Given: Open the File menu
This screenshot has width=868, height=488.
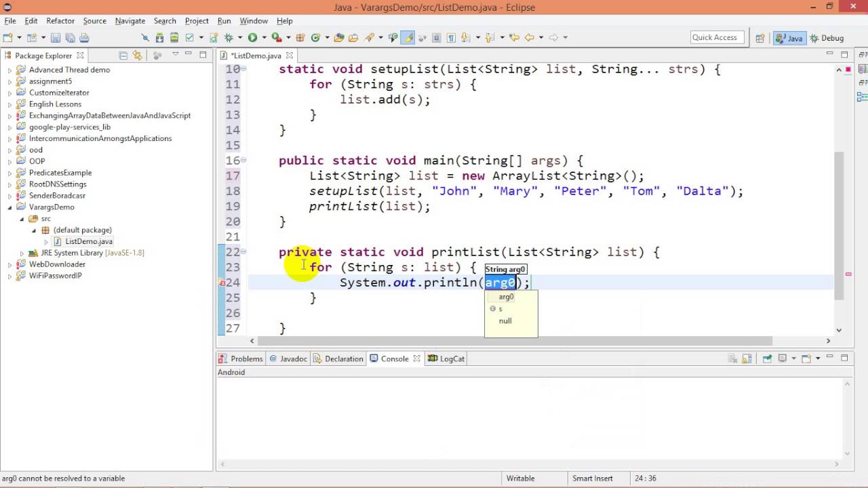Looking at the screenshot, I should (10, 21).
